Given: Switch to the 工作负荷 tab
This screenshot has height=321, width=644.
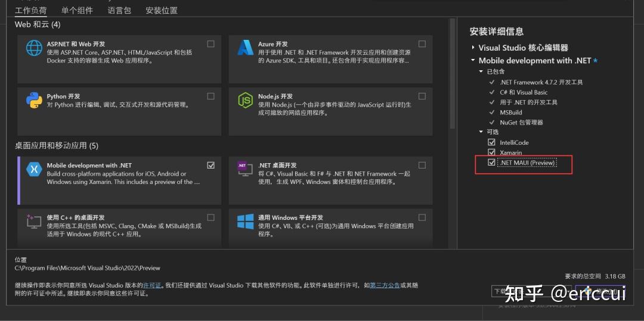Looking at the screenshot, I should tap(31, 10).
